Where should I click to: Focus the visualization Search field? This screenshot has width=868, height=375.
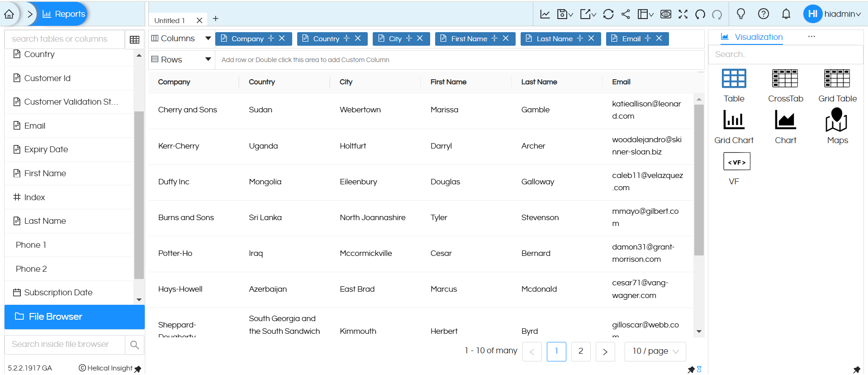(785, 54)
